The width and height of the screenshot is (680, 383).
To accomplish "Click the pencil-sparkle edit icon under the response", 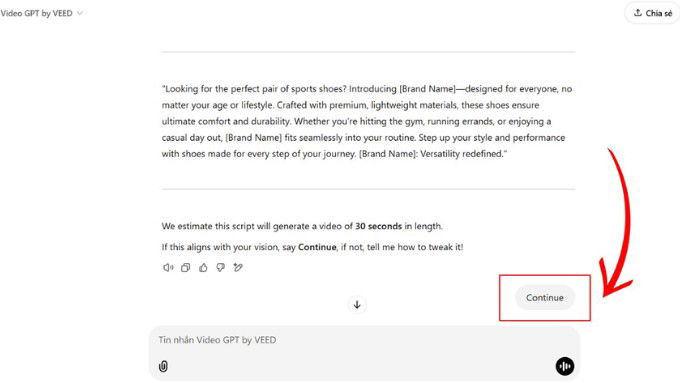I will [x=238, y=268].
